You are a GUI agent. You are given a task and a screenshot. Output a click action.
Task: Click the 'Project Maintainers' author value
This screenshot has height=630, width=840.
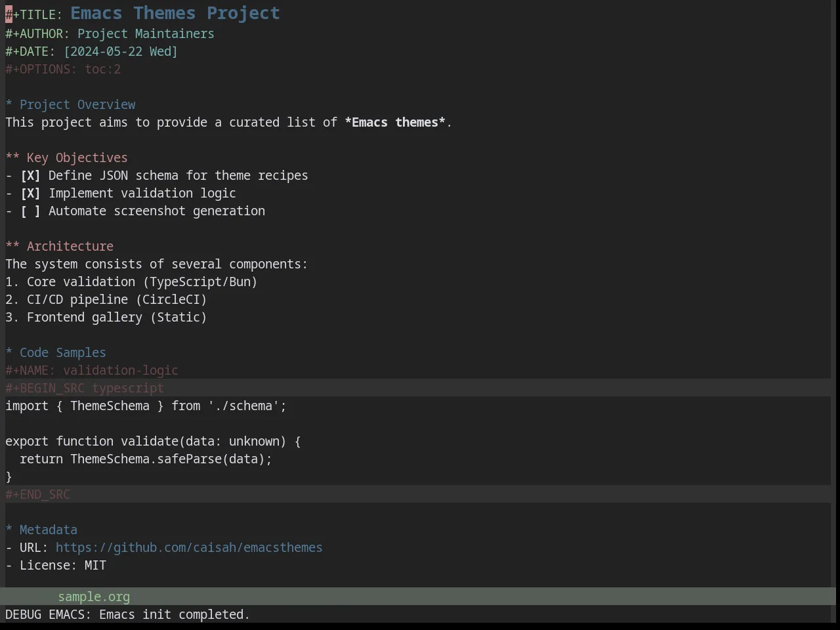(146, 33)
